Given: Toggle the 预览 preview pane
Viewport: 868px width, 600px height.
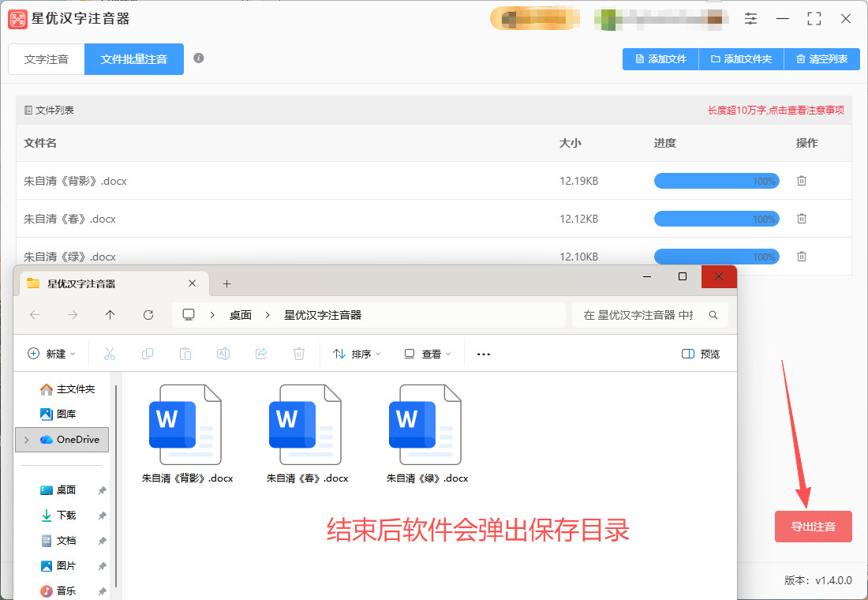Looking at the screenshot, I should click(700, 354).
